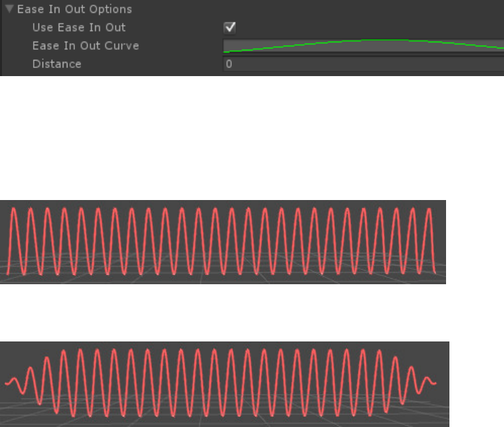Click the grid floor beneath the uniform wave
This screenshot has height=427, width=504.
click(222, 279)
